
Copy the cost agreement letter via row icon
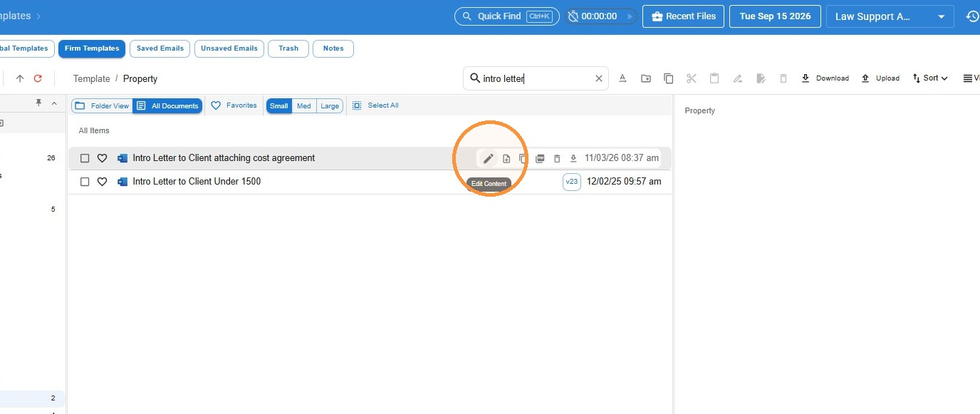tap(523, 158)
